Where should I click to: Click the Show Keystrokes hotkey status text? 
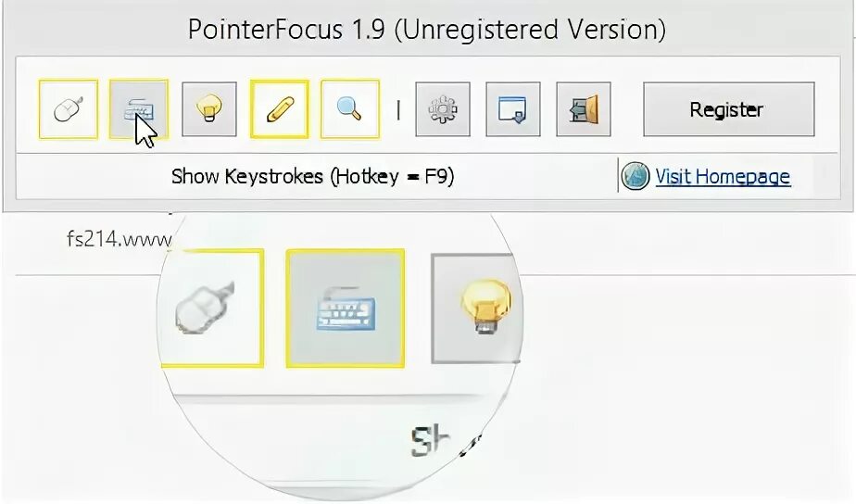[x=312, y=176]
